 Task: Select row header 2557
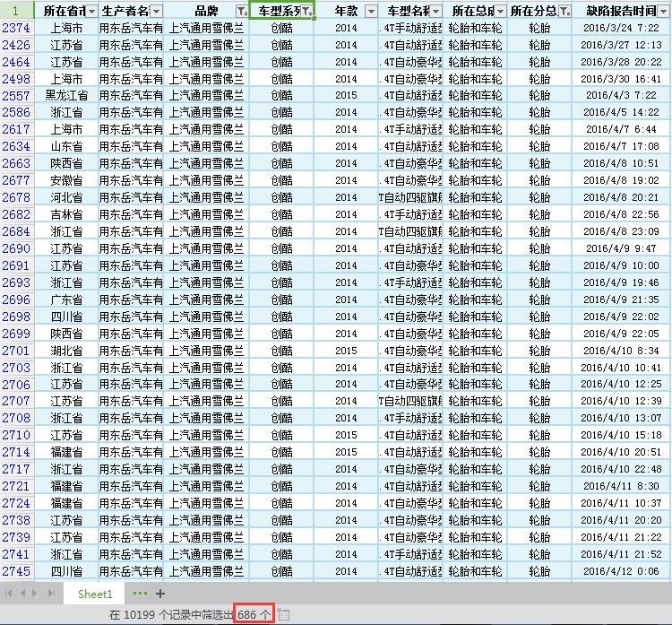(x=17, y=95)
